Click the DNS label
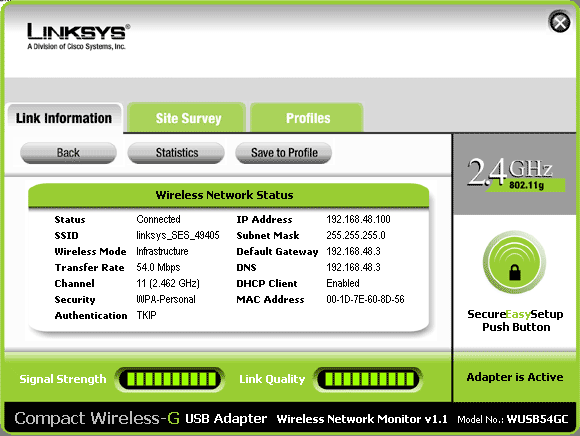This screenshot has height=436, width=580. [x=246, y=267]
